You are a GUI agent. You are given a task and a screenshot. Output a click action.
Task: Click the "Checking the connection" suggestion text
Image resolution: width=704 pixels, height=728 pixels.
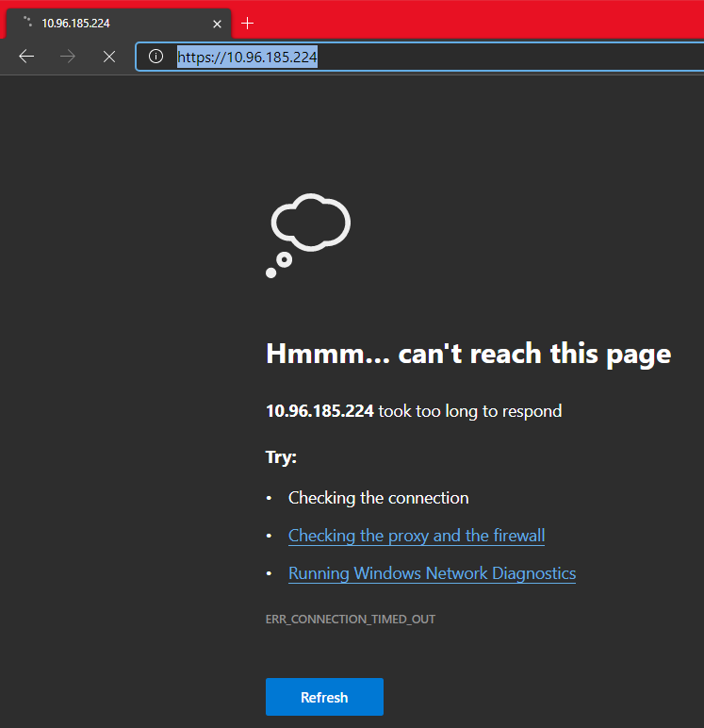(378, 498)
